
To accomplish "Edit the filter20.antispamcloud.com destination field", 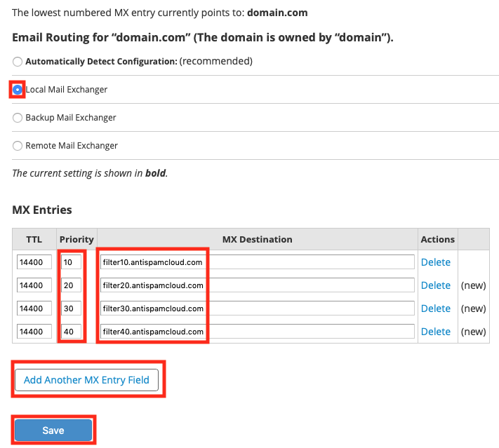I will click(257, 285).
